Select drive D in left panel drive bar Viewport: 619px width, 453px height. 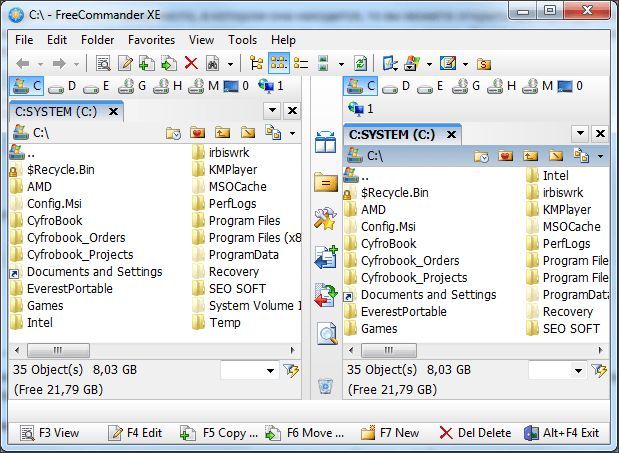coord(62,86)
